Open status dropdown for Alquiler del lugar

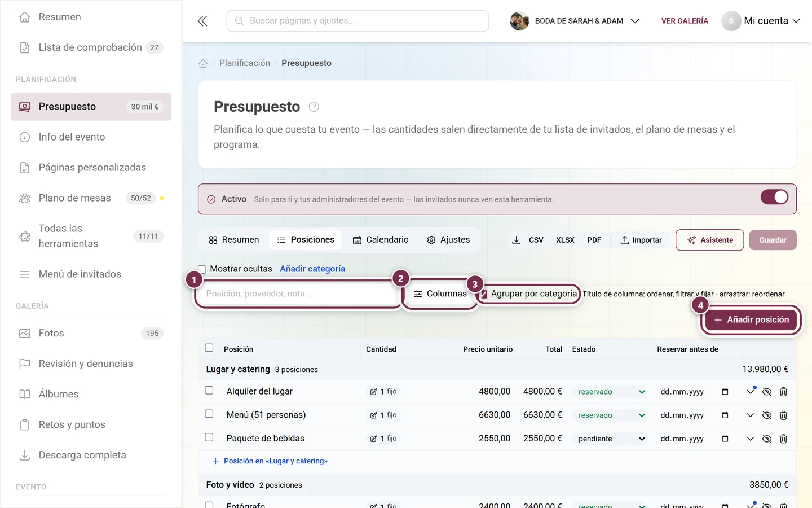[x=611, y=392]
